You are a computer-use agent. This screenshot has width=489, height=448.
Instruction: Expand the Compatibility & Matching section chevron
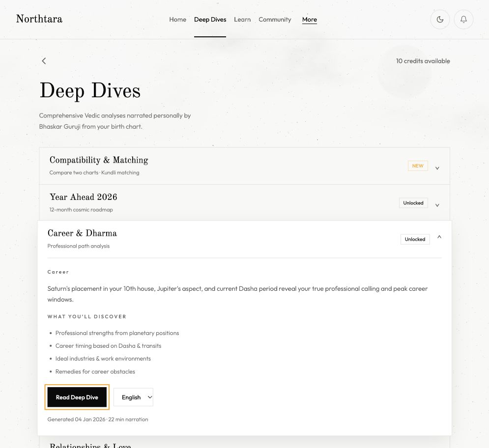tap(437, 168)
